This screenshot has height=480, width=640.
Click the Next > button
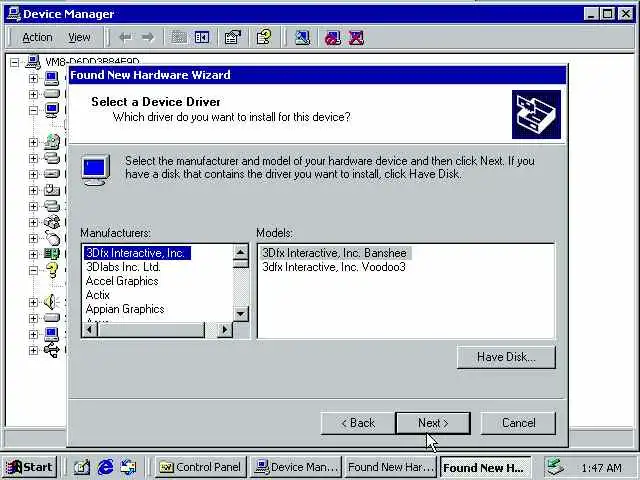[433, 423]
